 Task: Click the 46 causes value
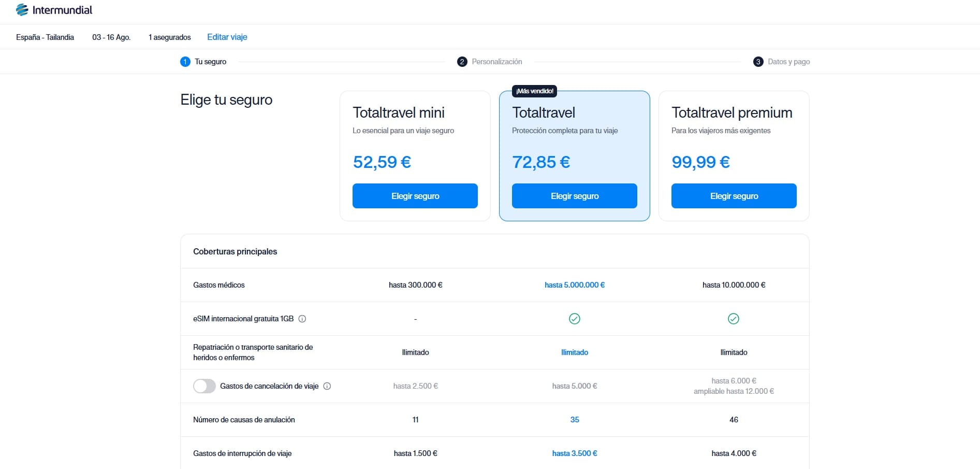734,420
